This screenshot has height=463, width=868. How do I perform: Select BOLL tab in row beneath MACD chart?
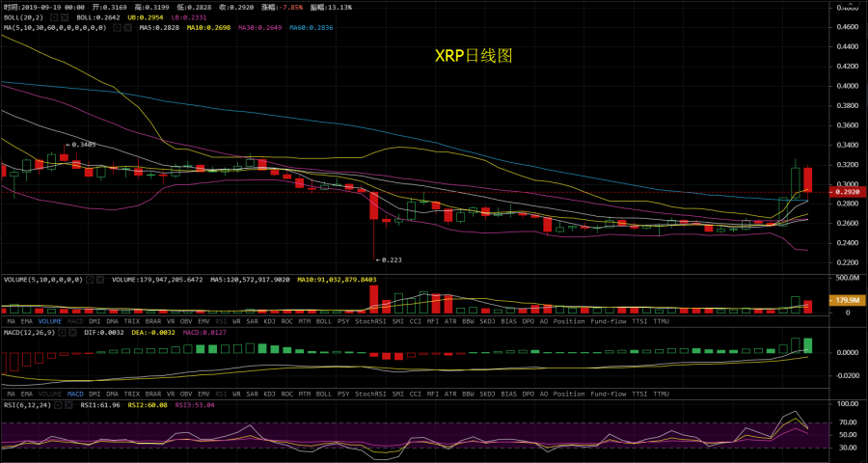324,394
